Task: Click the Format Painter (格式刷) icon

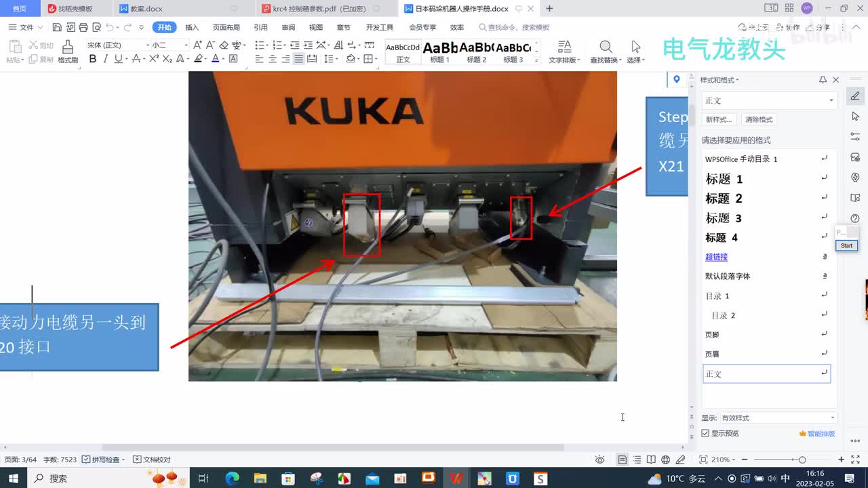Action: (x=68, y=47)
